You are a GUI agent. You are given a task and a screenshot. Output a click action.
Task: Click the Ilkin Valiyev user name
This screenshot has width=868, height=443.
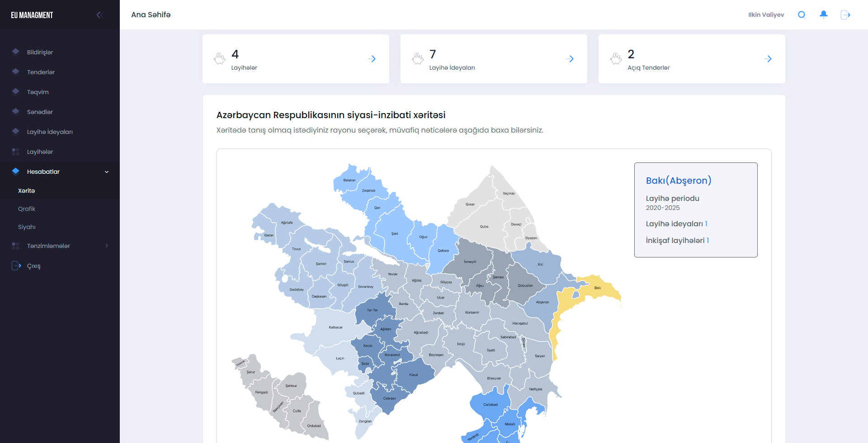(766, 15)
